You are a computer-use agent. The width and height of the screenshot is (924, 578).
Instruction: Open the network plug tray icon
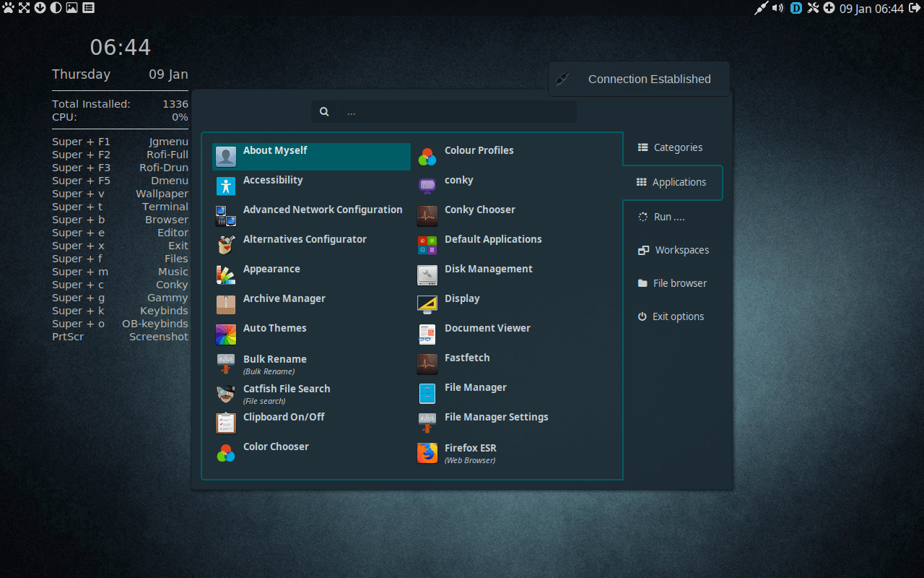(x=761, y=9)
